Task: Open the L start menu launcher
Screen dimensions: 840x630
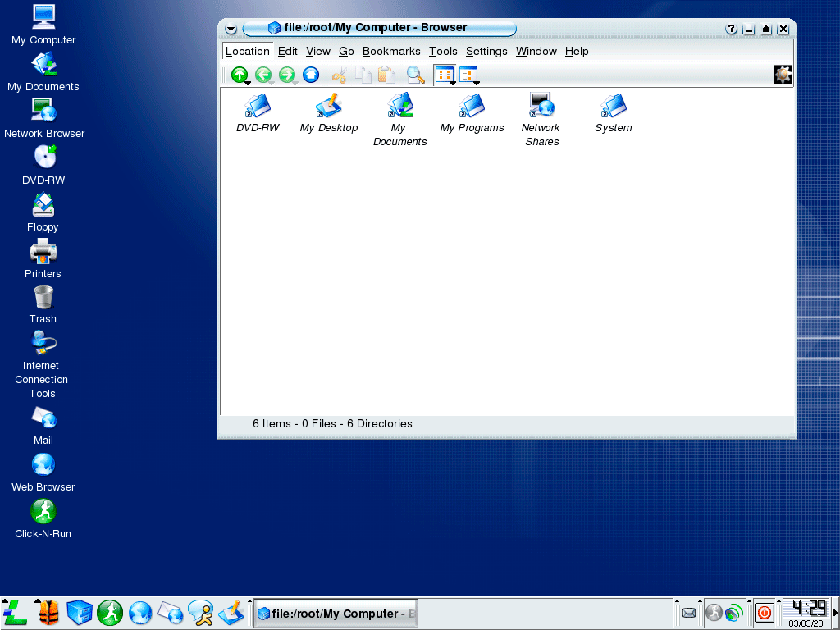Action: [x=16, y=613]
